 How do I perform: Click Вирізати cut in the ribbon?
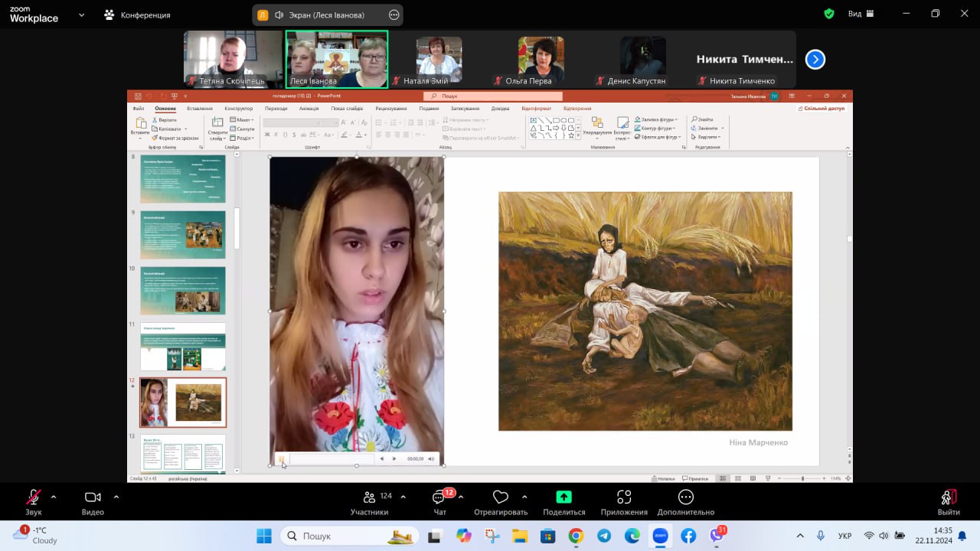(164, 120)
